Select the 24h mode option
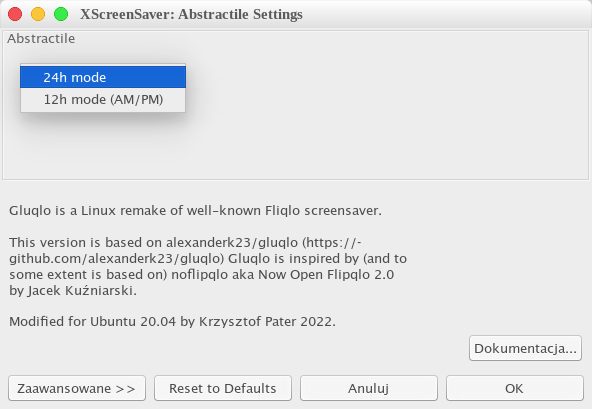Image resolution: width=592 pixels, height=409 pixels. pyautogui.click(x=103, y=77)
